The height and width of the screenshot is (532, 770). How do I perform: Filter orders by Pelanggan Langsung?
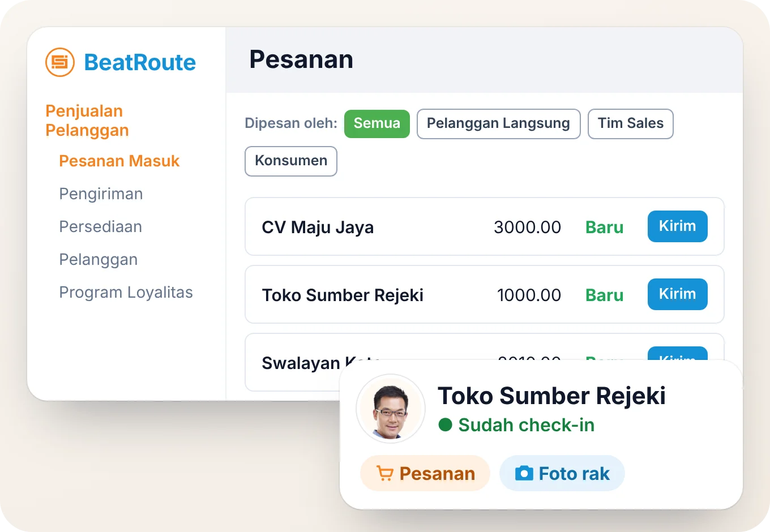(x=498, y=123)
